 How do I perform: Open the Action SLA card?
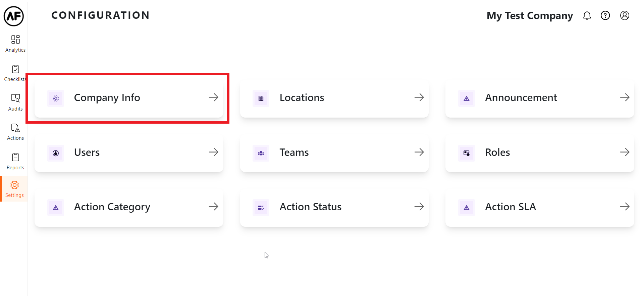tap(539, 207)
